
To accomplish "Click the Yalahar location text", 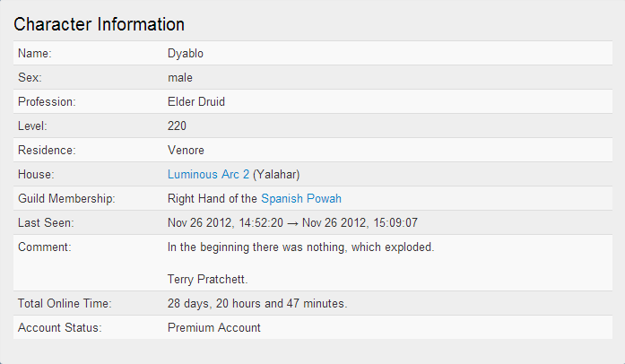I will point(276,174).
